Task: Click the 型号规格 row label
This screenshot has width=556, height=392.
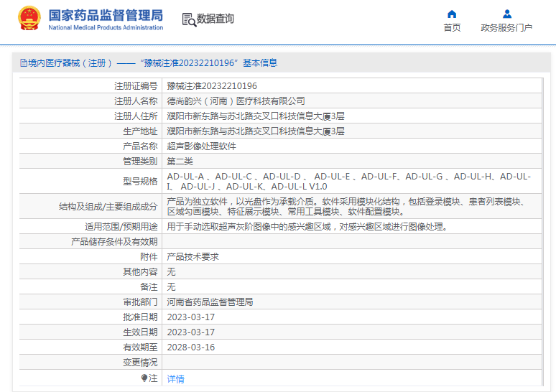Action: [140, 182]
